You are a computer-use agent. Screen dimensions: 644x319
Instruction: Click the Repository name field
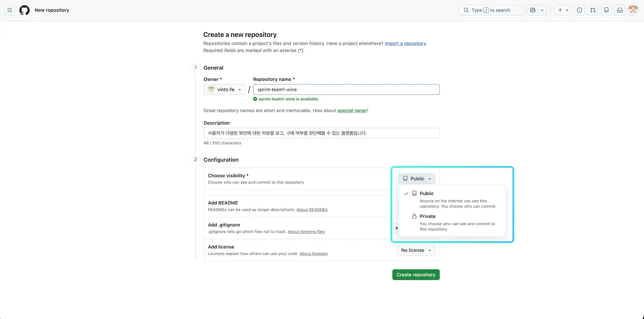pos(346,90)
